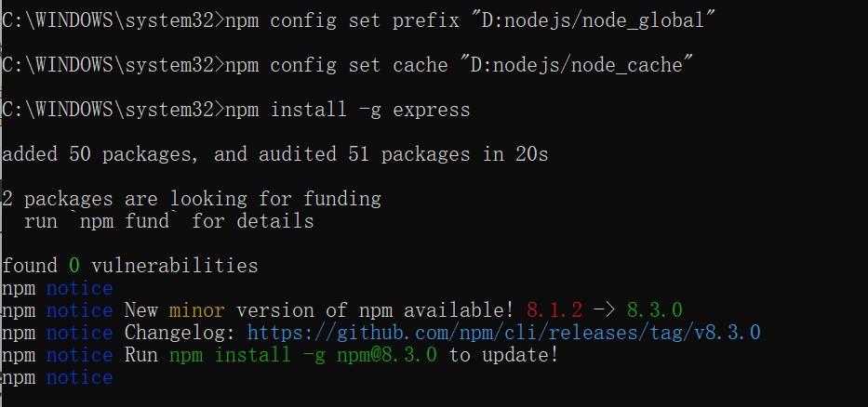Click the last blue 'notice' word

click(79, 377)
